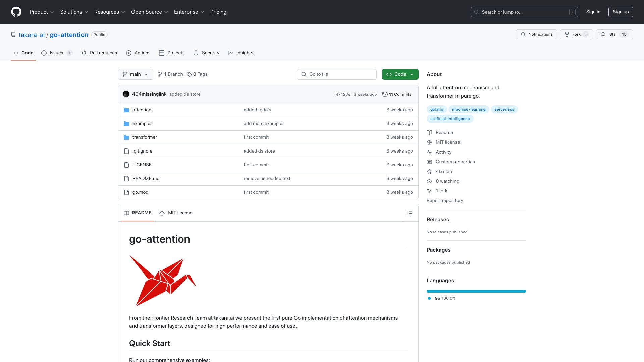644x362 pixels.
Task: Click the commit history clock icon
Action: 385,94
